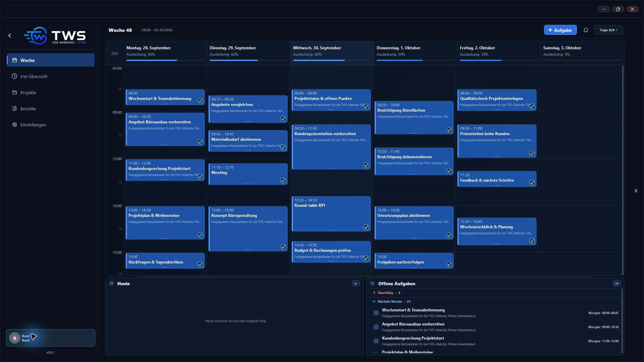Image resolution: width=644 pixels, height=362 pixels.
Task: Open the Root user profile button
Action: [x=51, y=338]
